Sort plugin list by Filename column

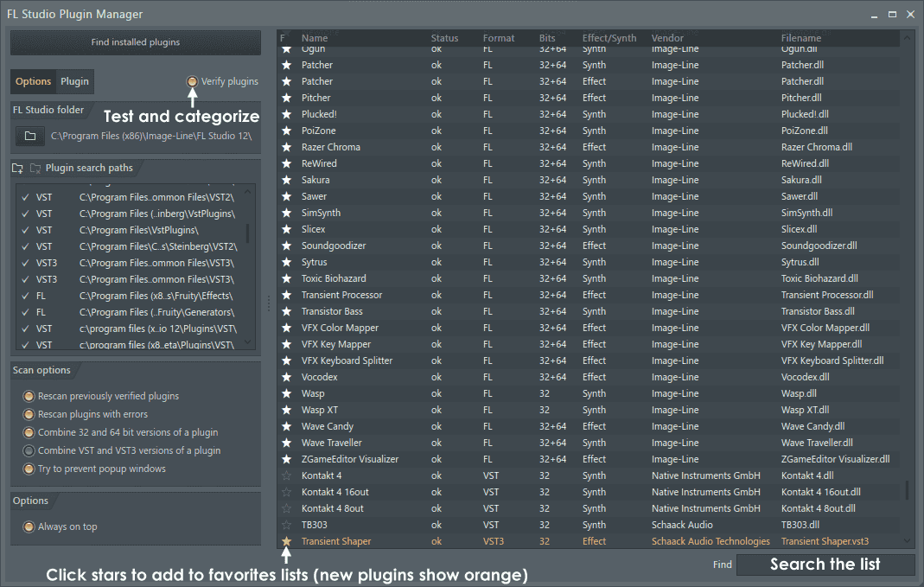point(801,38)
